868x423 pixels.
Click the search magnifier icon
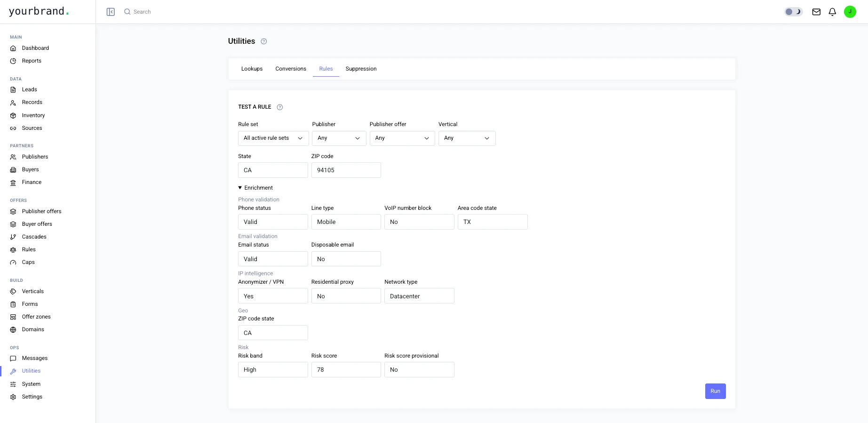point(127,12)
